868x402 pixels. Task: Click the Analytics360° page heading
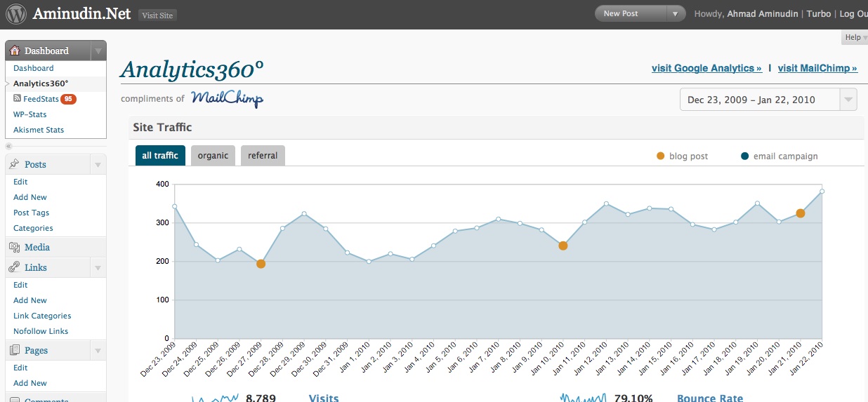point(192,69)
